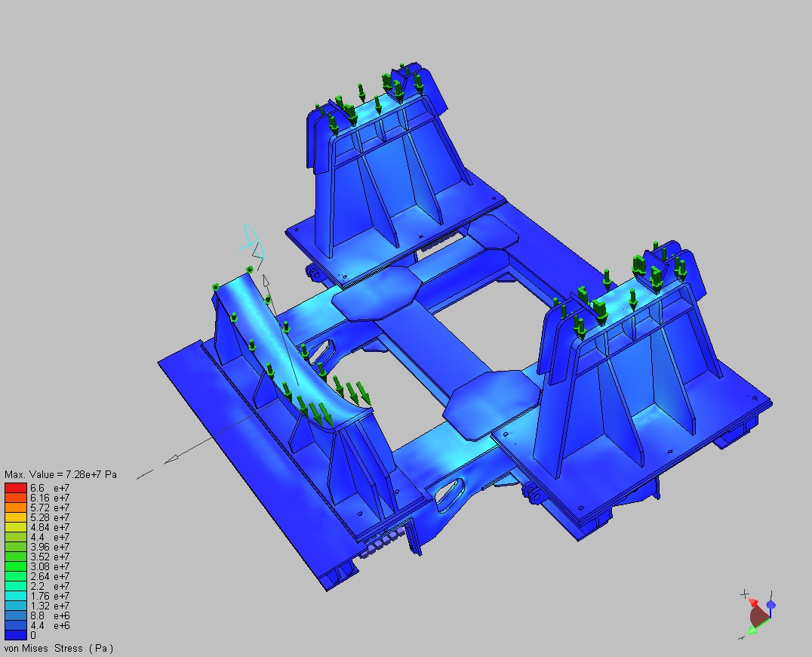Click the 'Max. Value = 7.28e+7 Pa' text

point(60,474)
